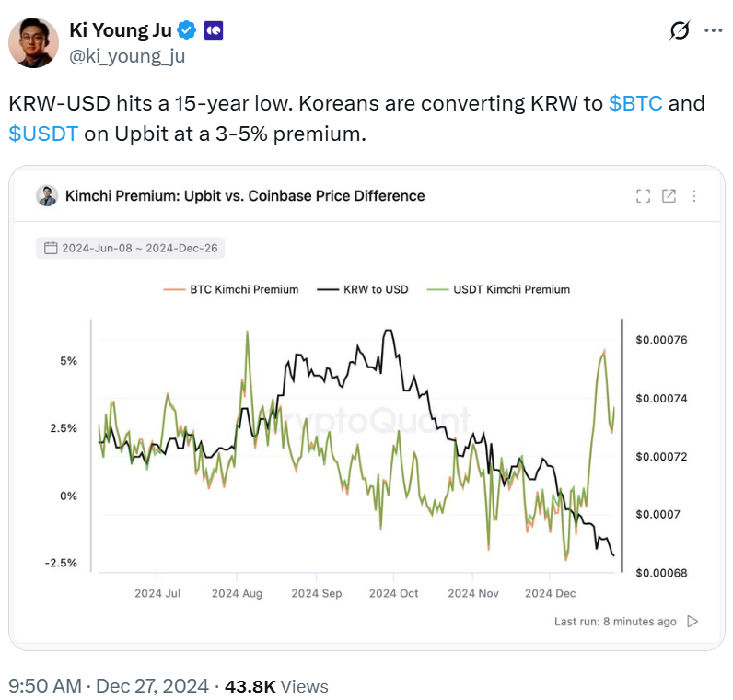Click the blue verified badge icon

point(187,30)
